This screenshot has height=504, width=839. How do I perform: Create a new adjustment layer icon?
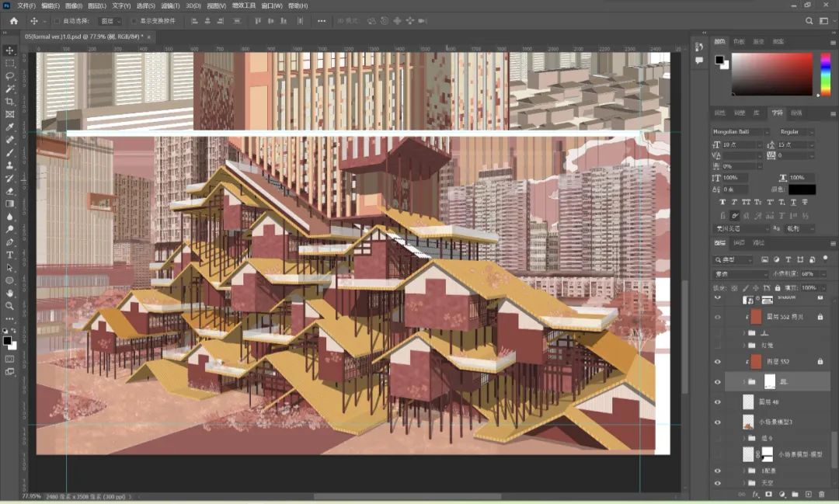(782, 495)
